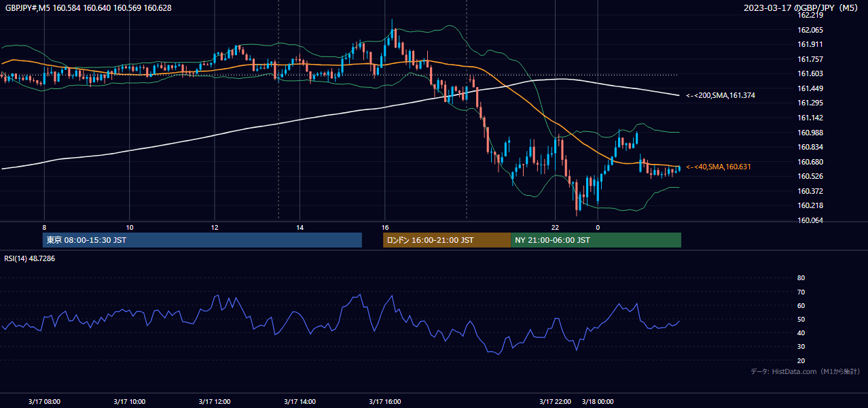Image resolution: width=868 pixels, height=408 pixels.
Task: Click the RSI scale value 40
Action: (x=801, y=333)
